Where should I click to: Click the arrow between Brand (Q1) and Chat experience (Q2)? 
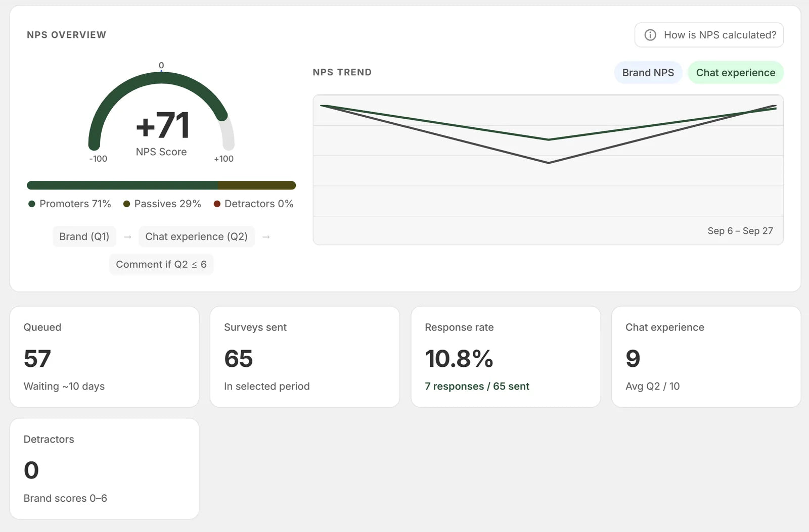coord(127,237)
